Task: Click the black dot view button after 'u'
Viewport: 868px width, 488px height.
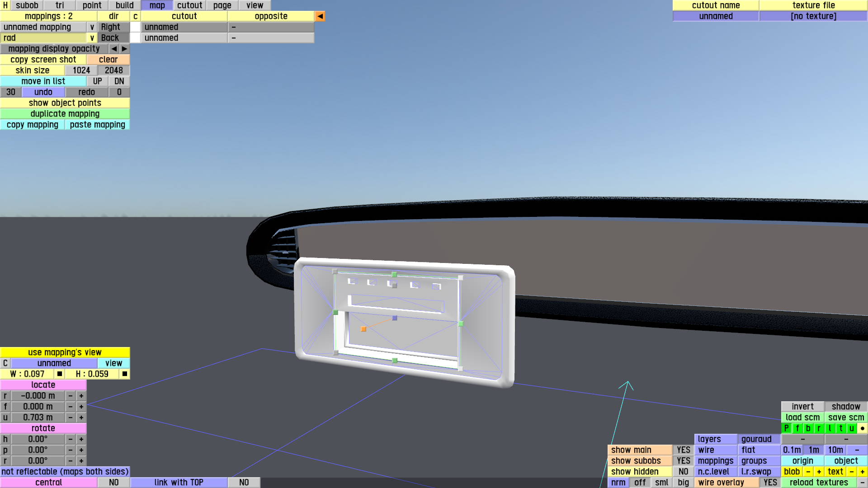Action: coord(862,428)
